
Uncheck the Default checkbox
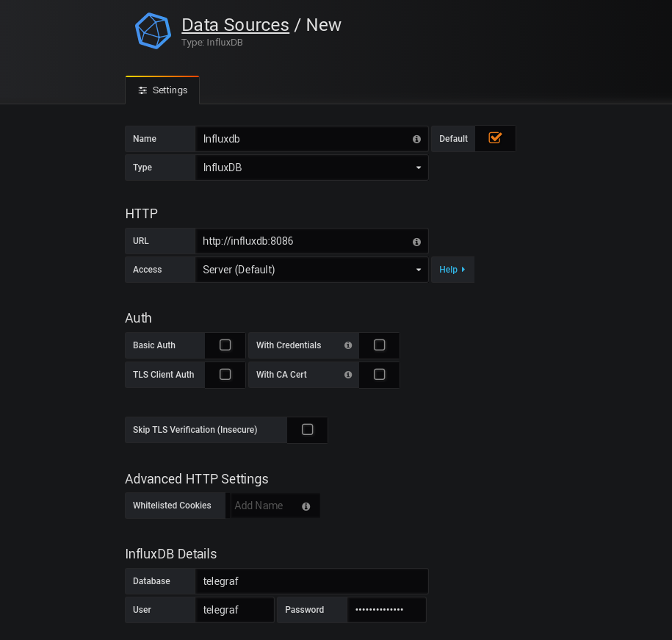pyautogui.click(x=495, y=138)
